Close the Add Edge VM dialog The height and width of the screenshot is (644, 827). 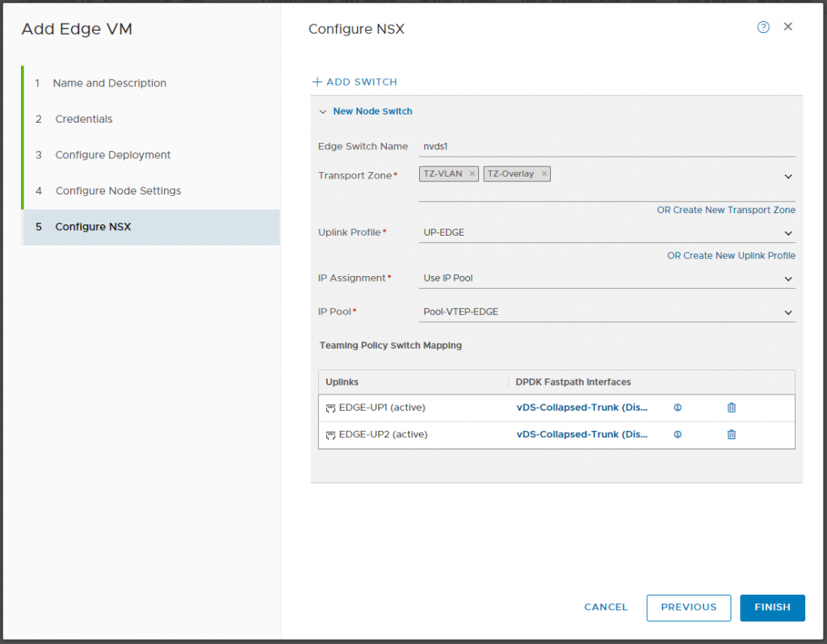click(788, 27)
